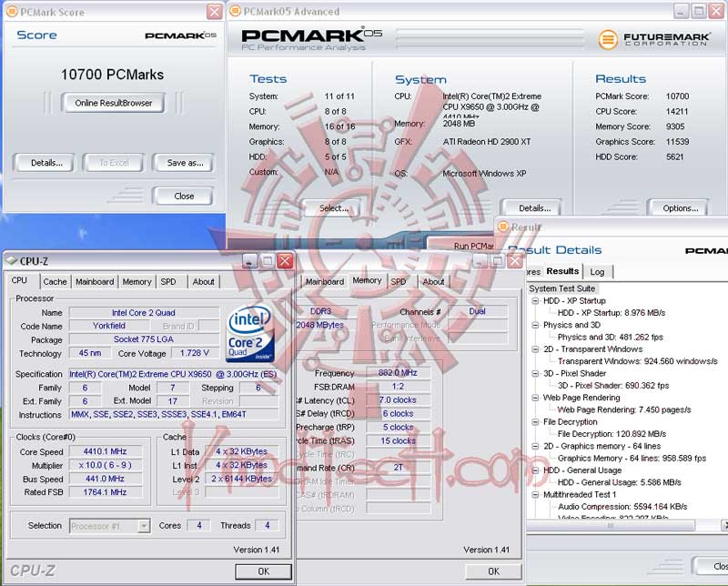Click PCMark Score title bar icon

pyautogui.click(x=12, y=11)
